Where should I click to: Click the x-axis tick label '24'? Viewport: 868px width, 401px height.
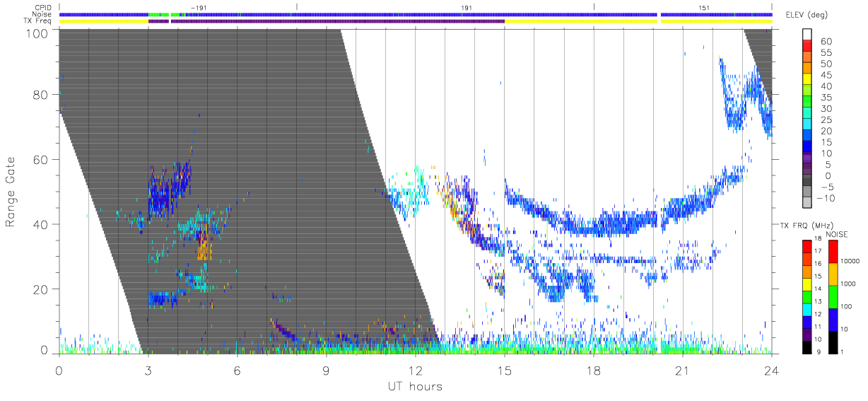(771, 370)
